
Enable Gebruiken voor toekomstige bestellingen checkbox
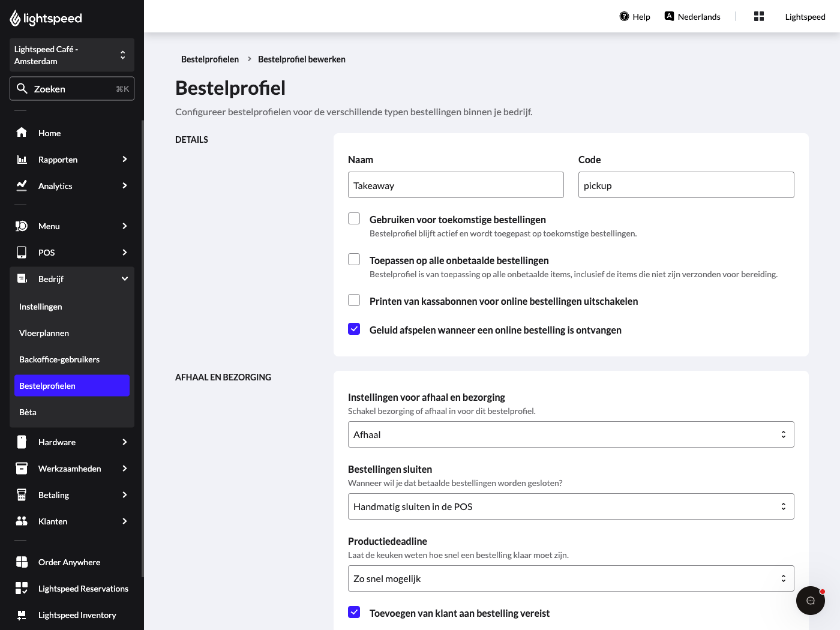click(354, 218)
